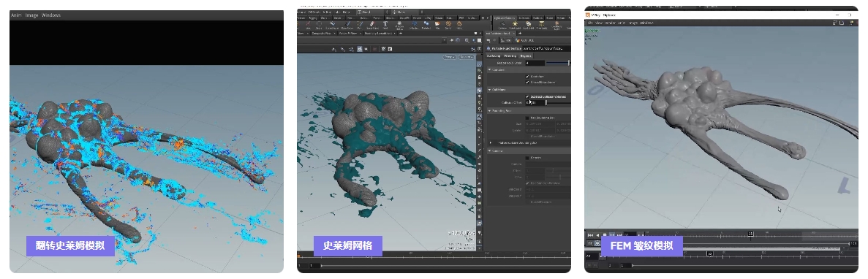Select the Circle shelf tool
Image resolution: width=868 pixels, height=279 pixels.
click(319, 25)
